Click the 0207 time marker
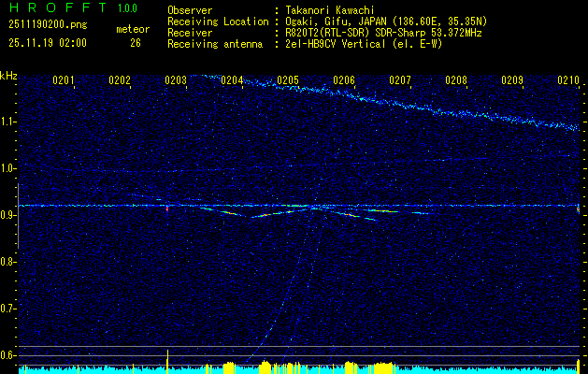The width and height of the screenshot is (588, 374). click(400, 80)
